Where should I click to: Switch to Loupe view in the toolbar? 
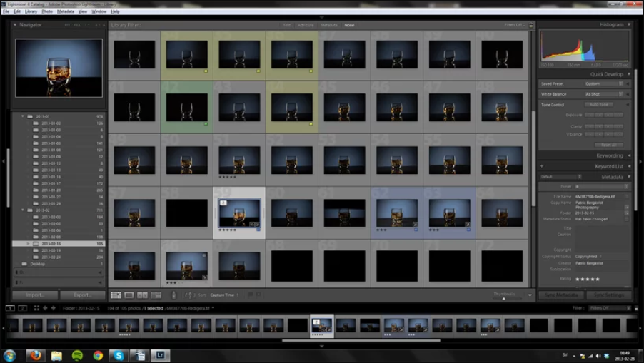129,295
